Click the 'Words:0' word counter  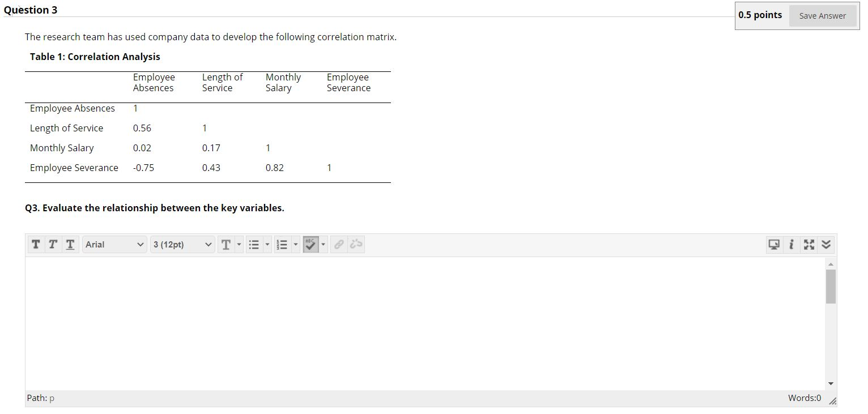pyautogui.click(x=804, y=398)
